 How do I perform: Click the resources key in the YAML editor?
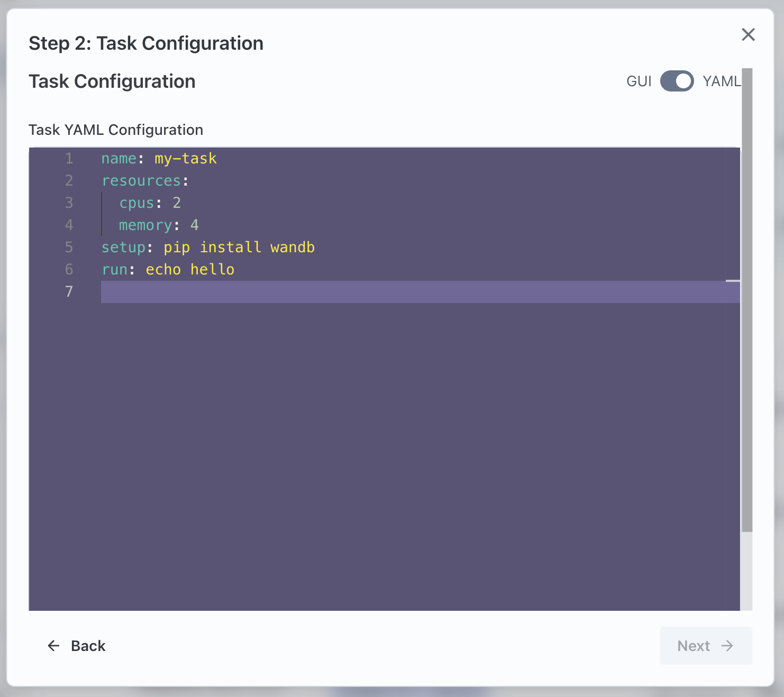coord(141,180)
